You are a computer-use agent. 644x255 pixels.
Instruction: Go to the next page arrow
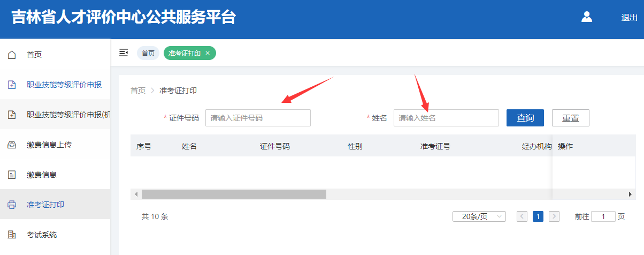coord(554,216)
